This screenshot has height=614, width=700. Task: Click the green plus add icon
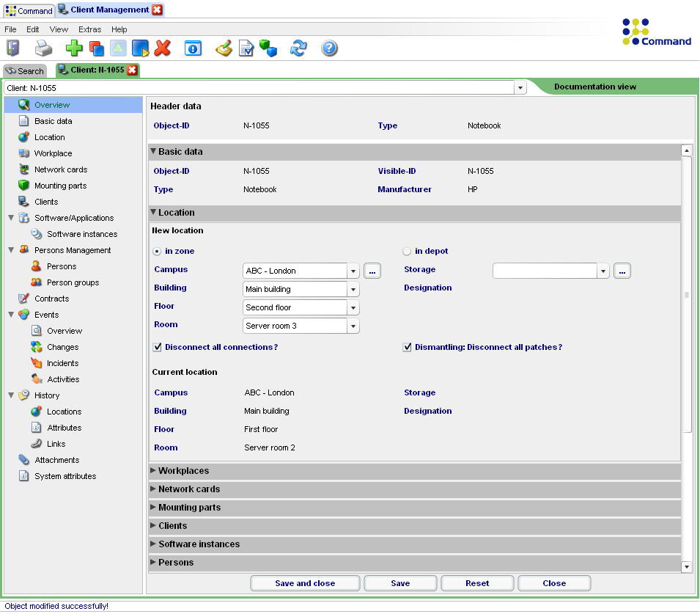(74, 48)
